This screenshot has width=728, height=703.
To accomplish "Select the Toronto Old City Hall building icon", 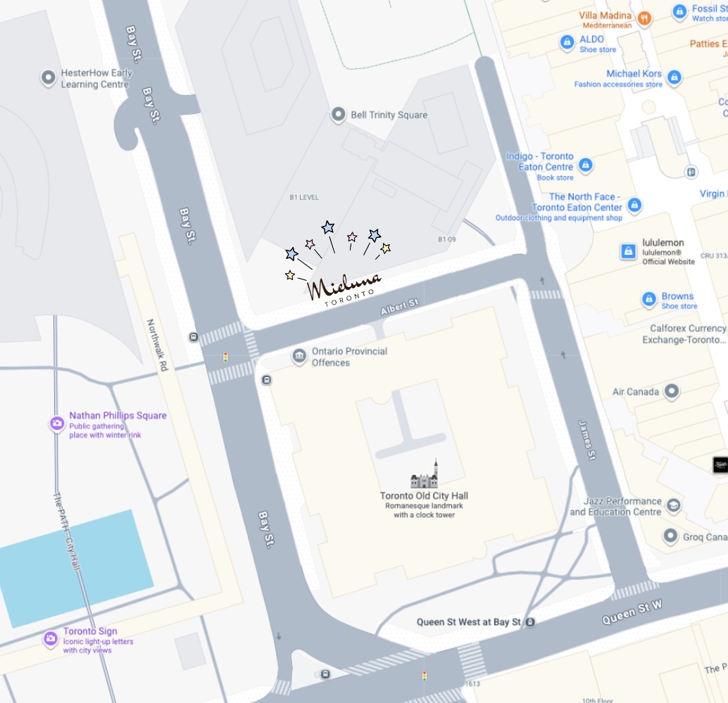I will pos(425,474).
